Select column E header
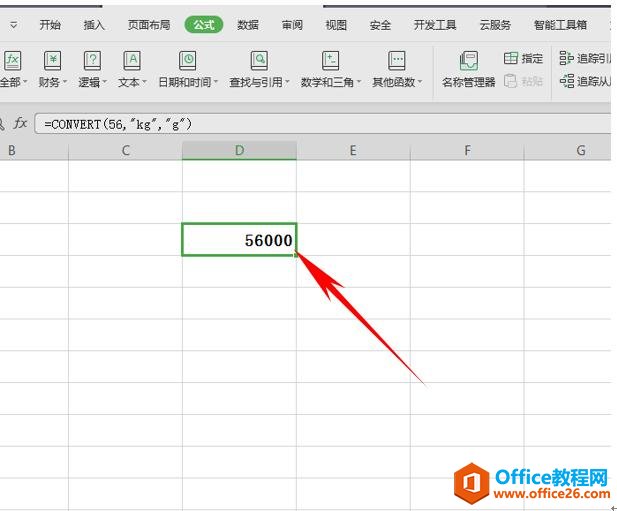617x511 pixels. pyautogui.click(x=353, y=150)
